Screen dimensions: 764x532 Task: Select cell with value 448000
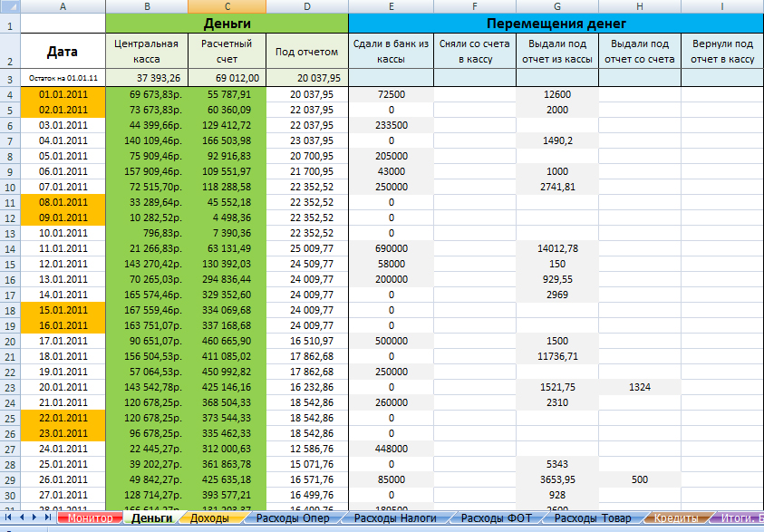click(392, 449)
